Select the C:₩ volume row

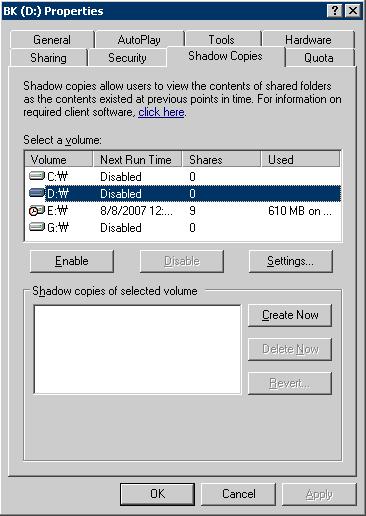click(183, 176)
